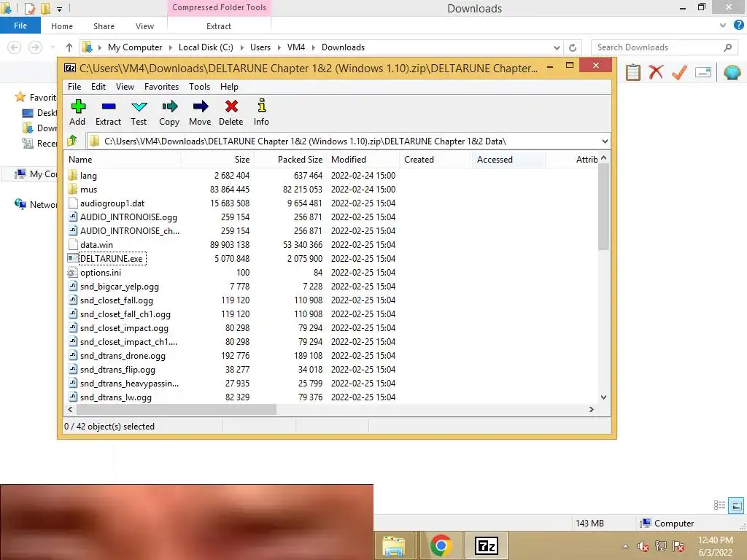
Task: Click the Move arrow icon
Action: coord(201,106)
